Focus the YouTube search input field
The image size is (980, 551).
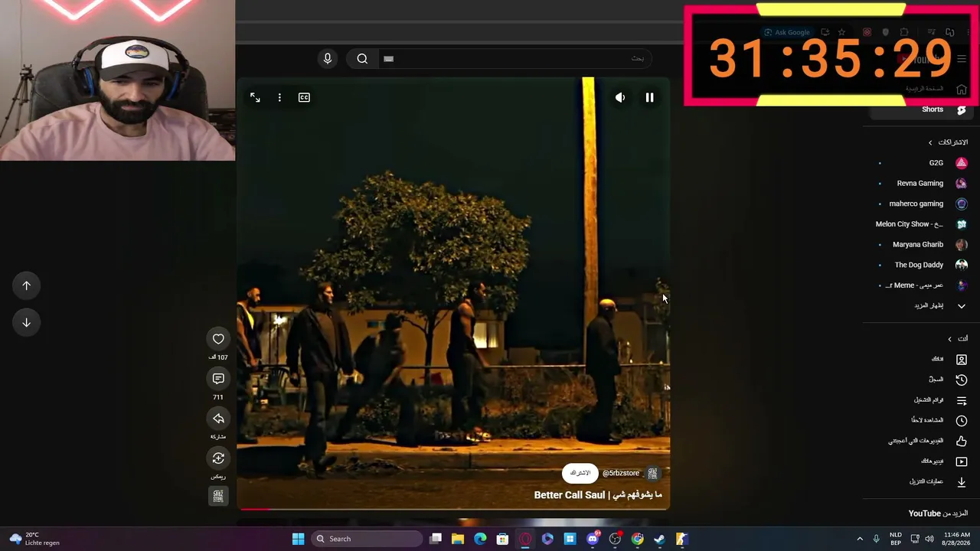(x=513, y=59)
